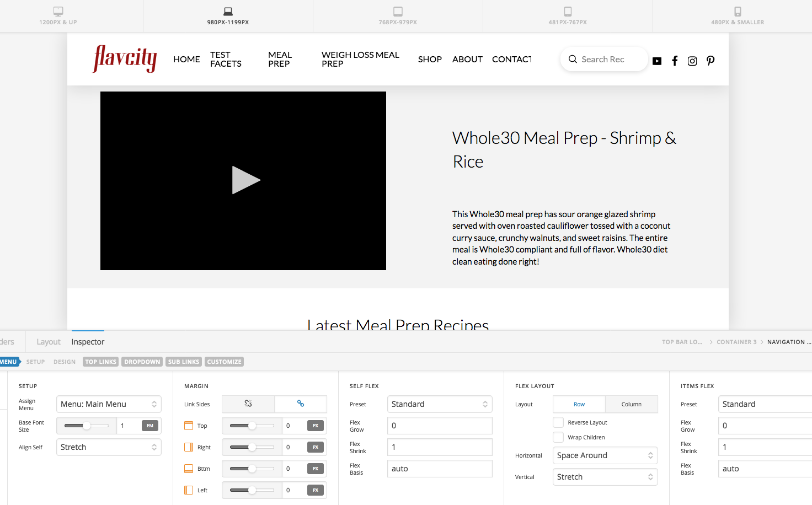Play the Whole30 Meal Prep video
The height and width of the screenshot is (505, 812).
click(x=245, y=180)
